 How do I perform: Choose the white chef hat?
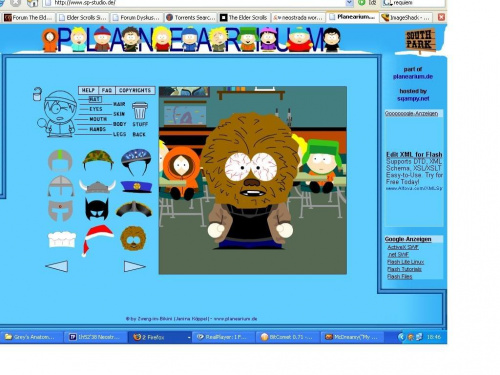(x=62, y=239)
